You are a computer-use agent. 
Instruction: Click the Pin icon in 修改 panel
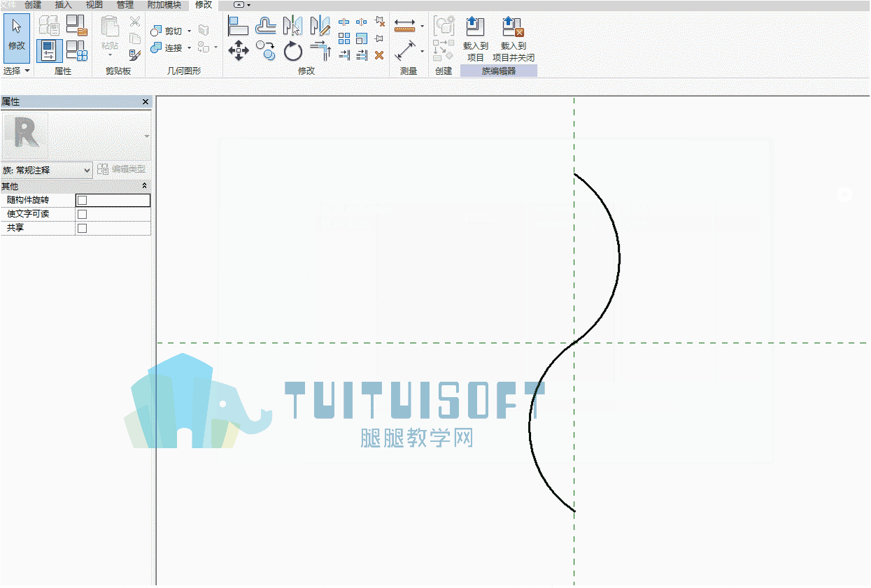379,38
